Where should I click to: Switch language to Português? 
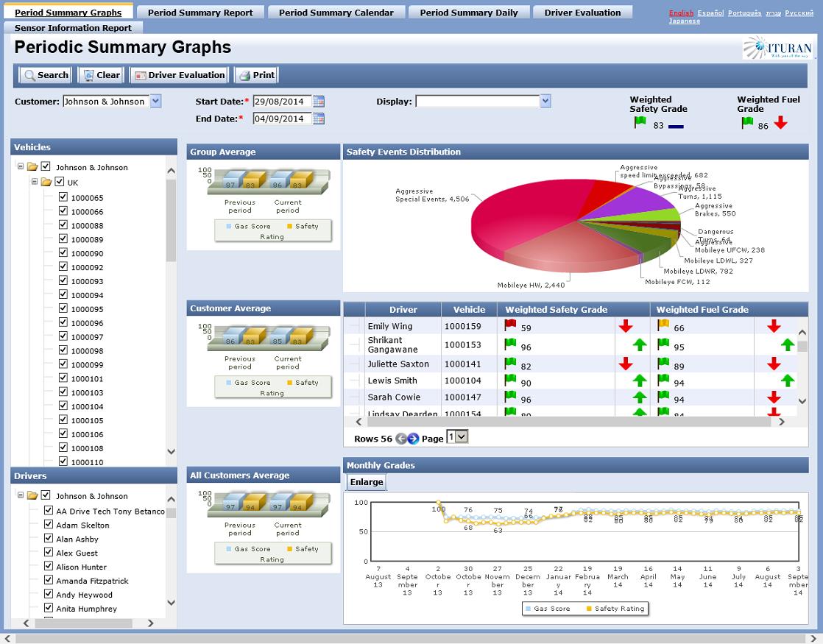(x=744, y=13)
